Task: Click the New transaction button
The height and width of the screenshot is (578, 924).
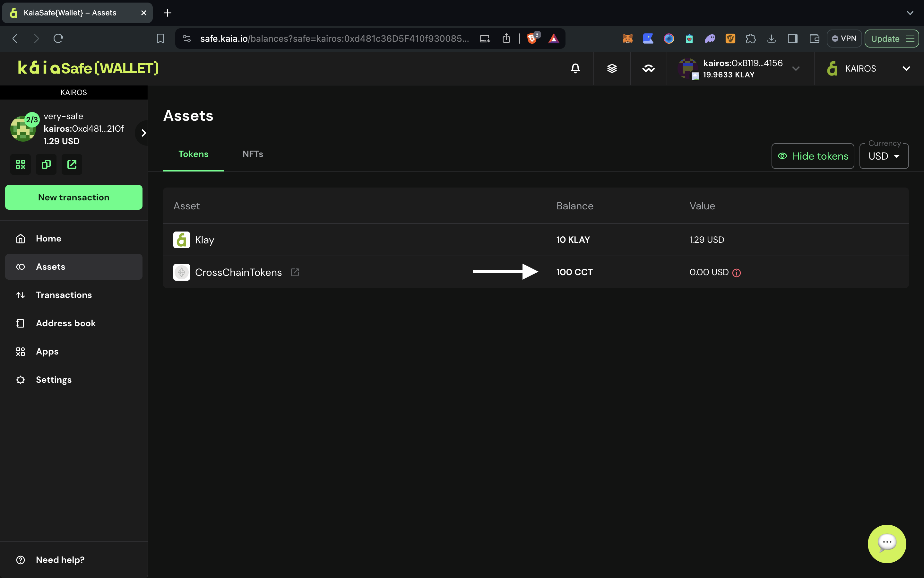Action: [74, 197]
